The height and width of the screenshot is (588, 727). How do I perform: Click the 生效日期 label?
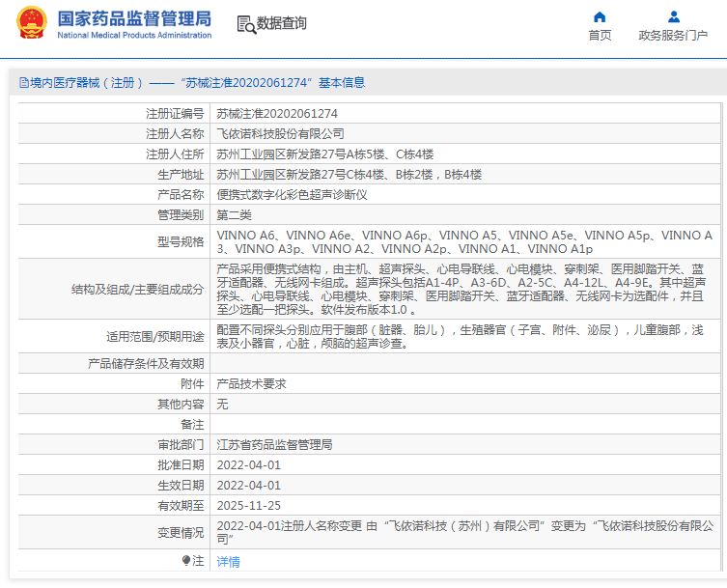[181, 486]
